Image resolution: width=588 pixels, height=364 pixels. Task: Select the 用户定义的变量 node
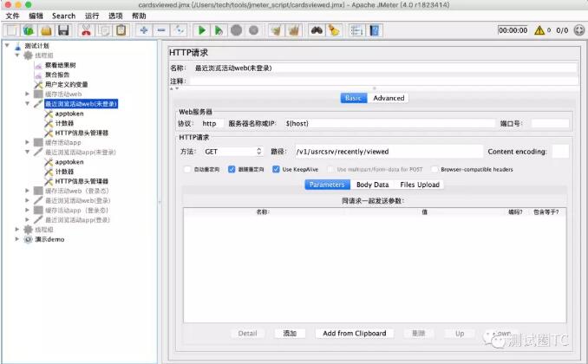coord(67,85)
